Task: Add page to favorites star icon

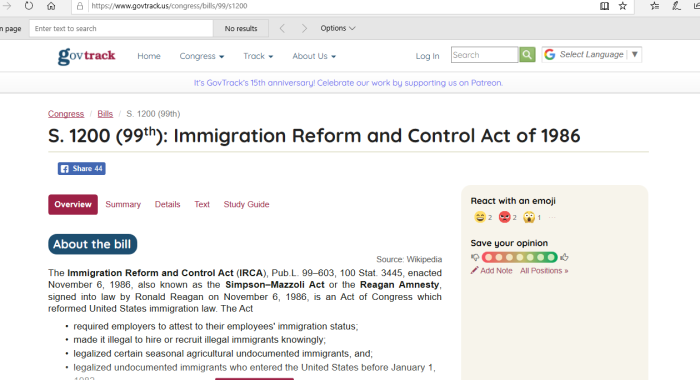Action: click(623, 6)
